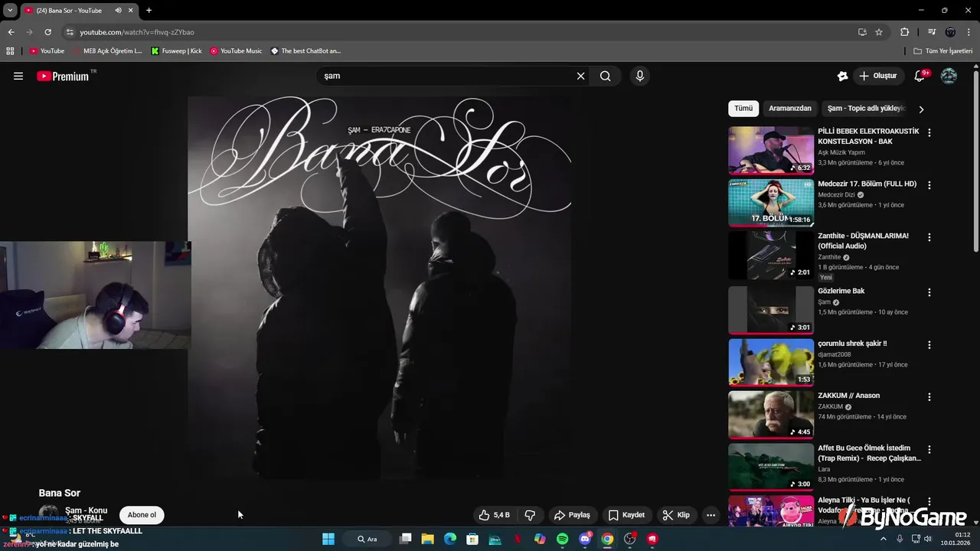The height and width of the screenshot is (551, 980).
Task: Dislike the video with thumbs down
Action: (x=530, y=515)
